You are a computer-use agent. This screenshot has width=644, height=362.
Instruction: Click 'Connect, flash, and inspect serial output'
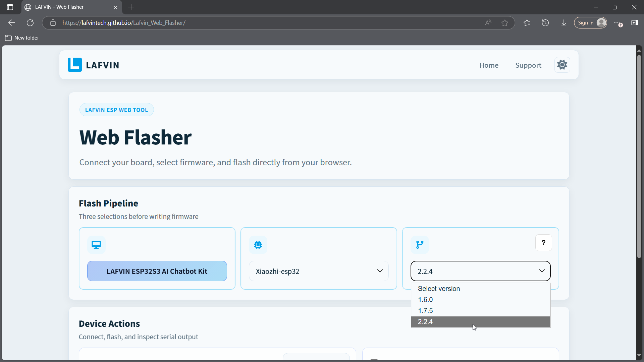(139, 337)
